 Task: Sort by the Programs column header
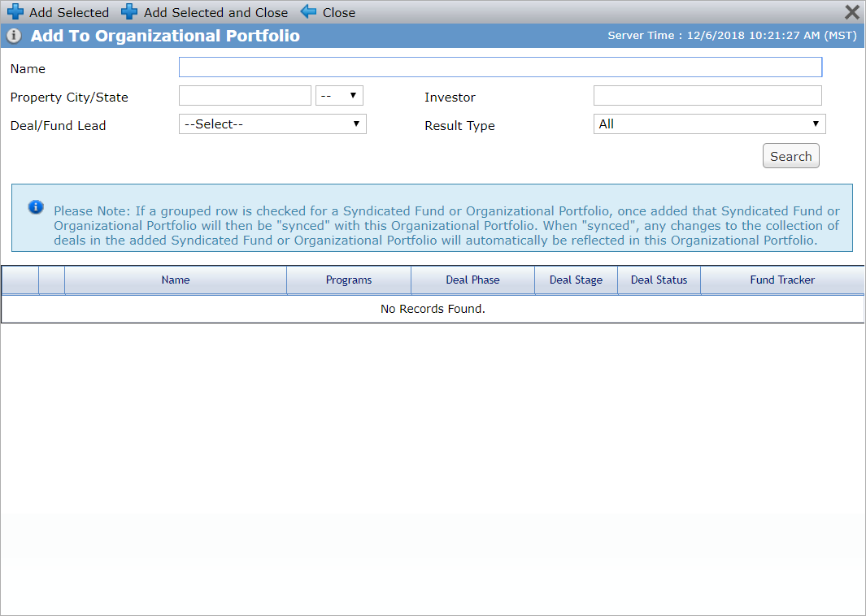coord(349,280)
